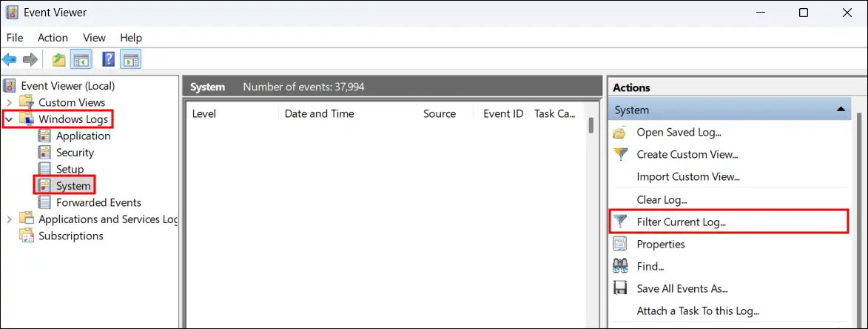The image size is (868, 329).
Task: Click Attach a Task To this Log...
Action: click(x=698, y=310)
